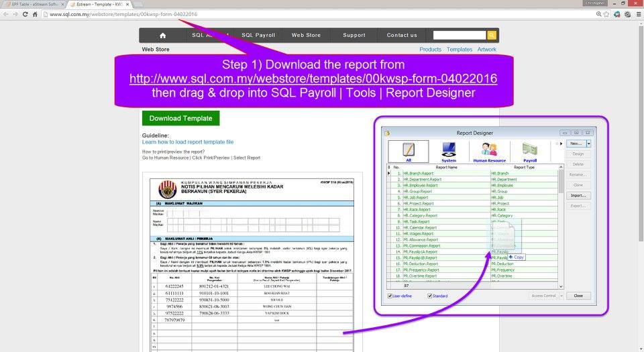
Task: Click the Report Designer title bar icon
Action: tap(387, 133)
